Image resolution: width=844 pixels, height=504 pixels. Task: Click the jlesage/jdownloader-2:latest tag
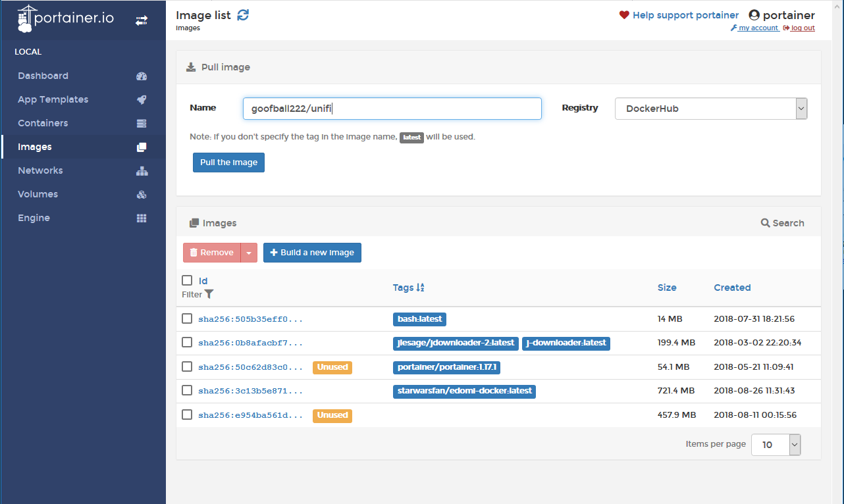tap(456, 343)
